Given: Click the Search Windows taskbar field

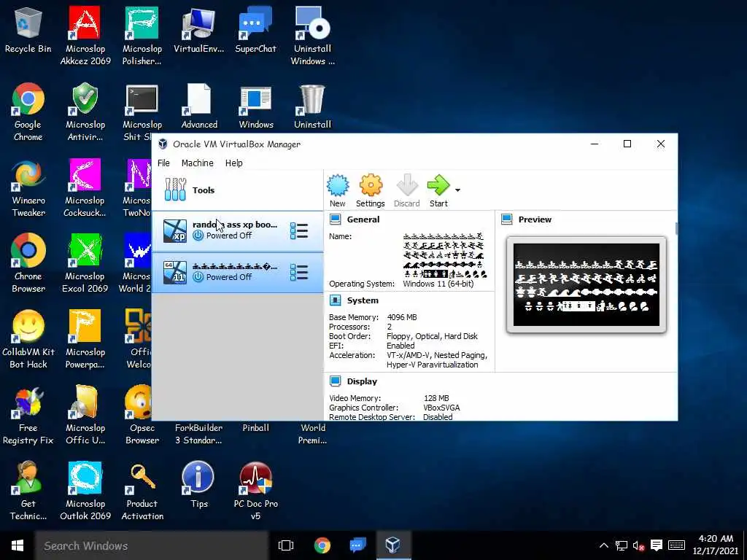Looking at the screenshot, I should pyautogui.click(x=152, y=545).
